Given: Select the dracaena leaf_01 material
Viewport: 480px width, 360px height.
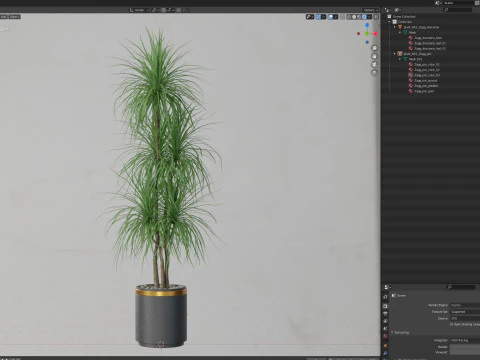Looking at the screenshot, I should click(430, 43).
